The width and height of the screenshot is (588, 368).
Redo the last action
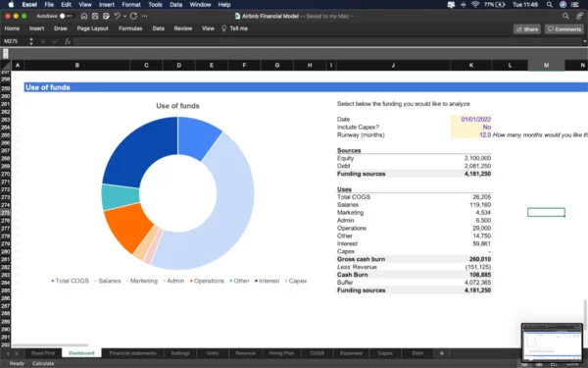(x=133, y=16)
